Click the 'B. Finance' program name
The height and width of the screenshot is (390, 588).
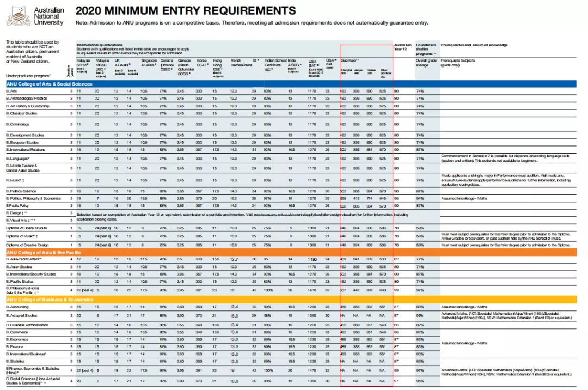click(15, 347)
